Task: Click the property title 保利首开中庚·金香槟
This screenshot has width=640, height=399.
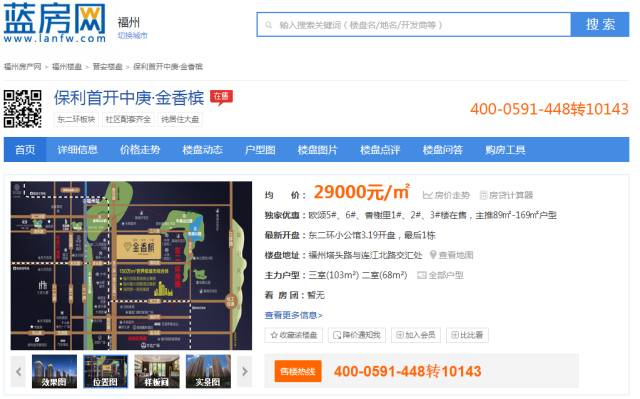Action: point(129,98)
